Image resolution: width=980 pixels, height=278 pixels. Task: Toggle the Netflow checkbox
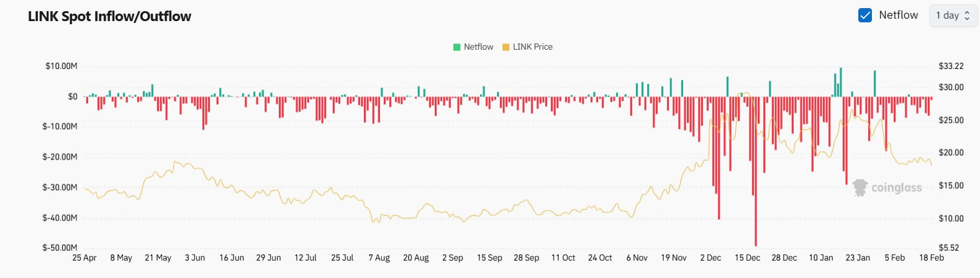pos(864,16)
